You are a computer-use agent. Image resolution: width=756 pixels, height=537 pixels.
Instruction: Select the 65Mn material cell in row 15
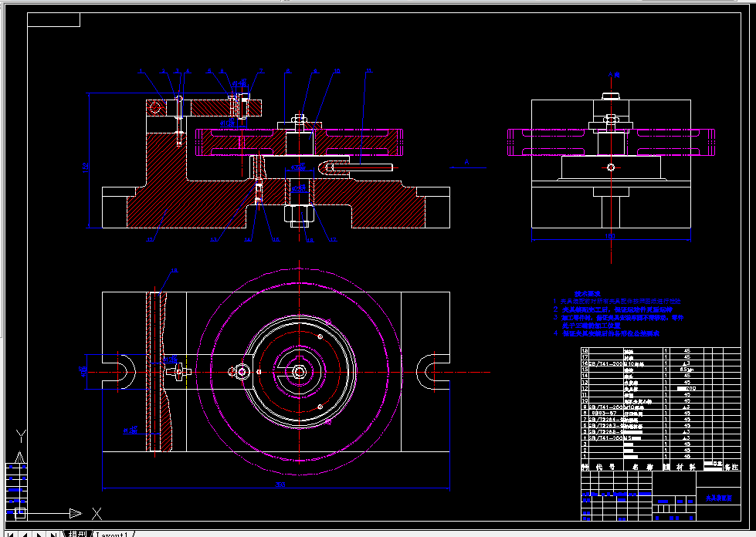[687, 370]
